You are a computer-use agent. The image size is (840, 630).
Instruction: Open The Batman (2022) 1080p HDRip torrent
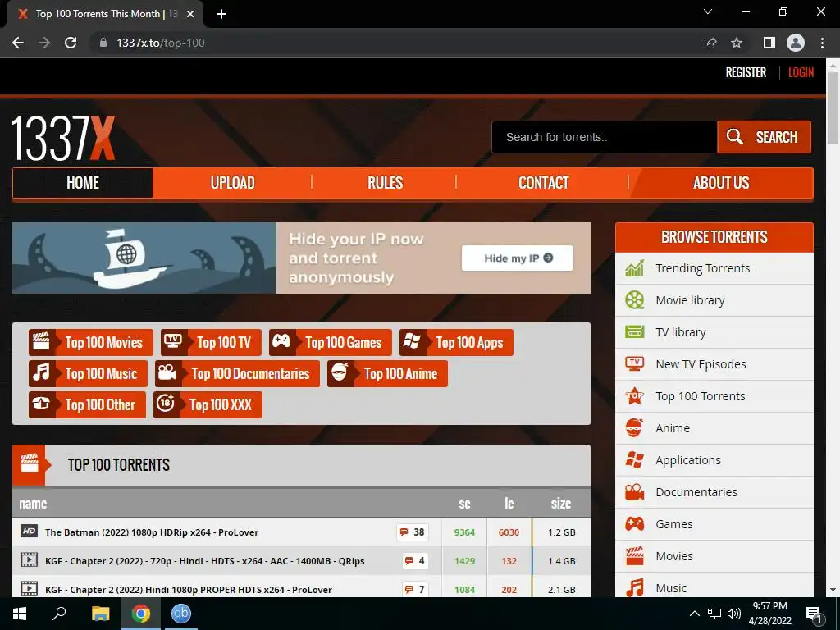[x=152, y=532]
